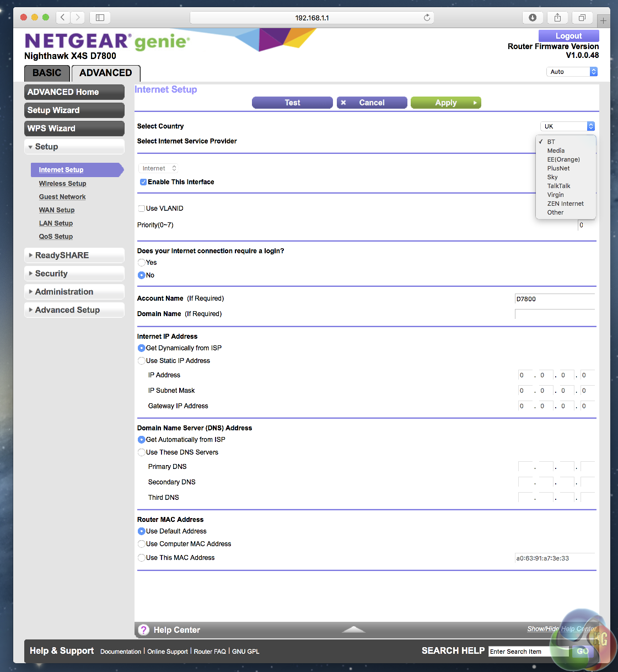Expand the ReadySHARE section
Viewport: 618px width, 672px height.
click(x=74, y=255)
